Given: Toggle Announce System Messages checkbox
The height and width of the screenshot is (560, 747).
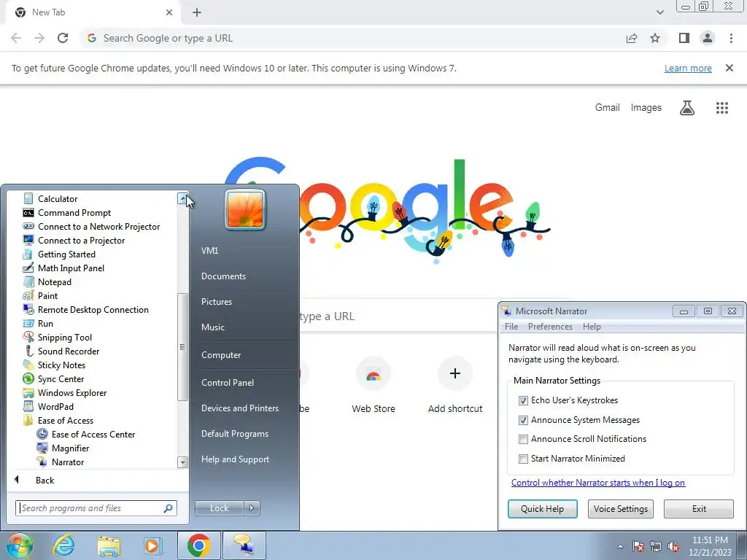Looking at the screenshot, I should (523, 420).
